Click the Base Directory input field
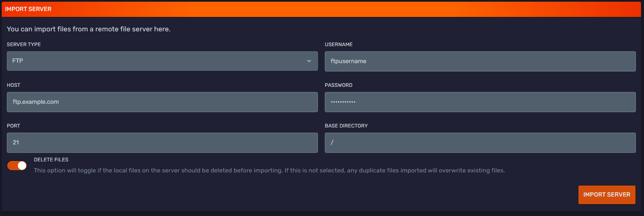 pyautogui.click(x=480, y=143)
